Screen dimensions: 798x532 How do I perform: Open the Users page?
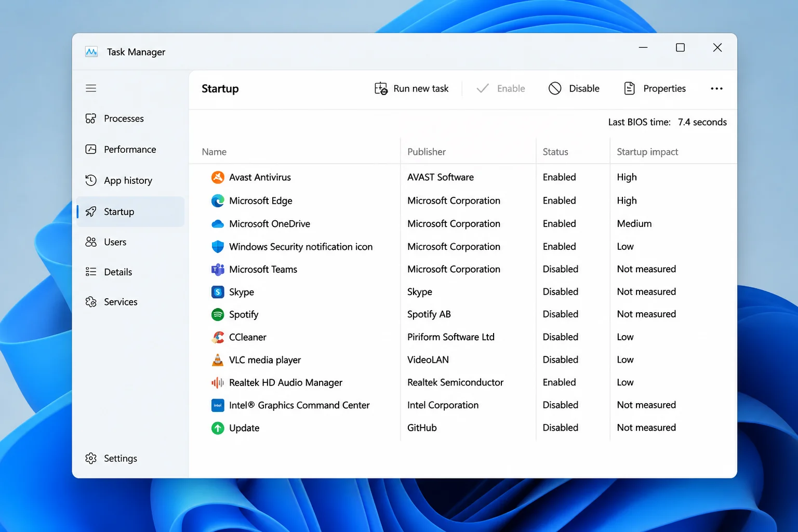130,242
